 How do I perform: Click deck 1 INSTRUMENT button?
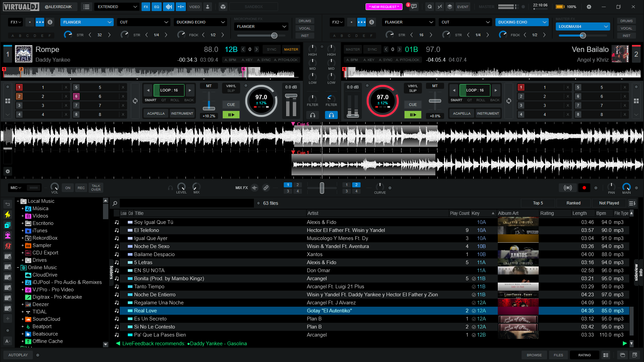[182, 114]
